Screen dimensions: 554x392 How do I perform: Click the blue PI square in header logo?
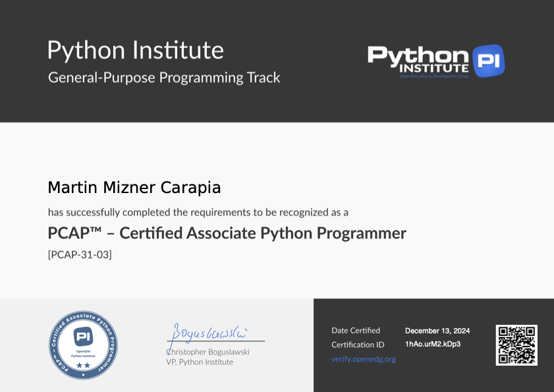point(489,61)
